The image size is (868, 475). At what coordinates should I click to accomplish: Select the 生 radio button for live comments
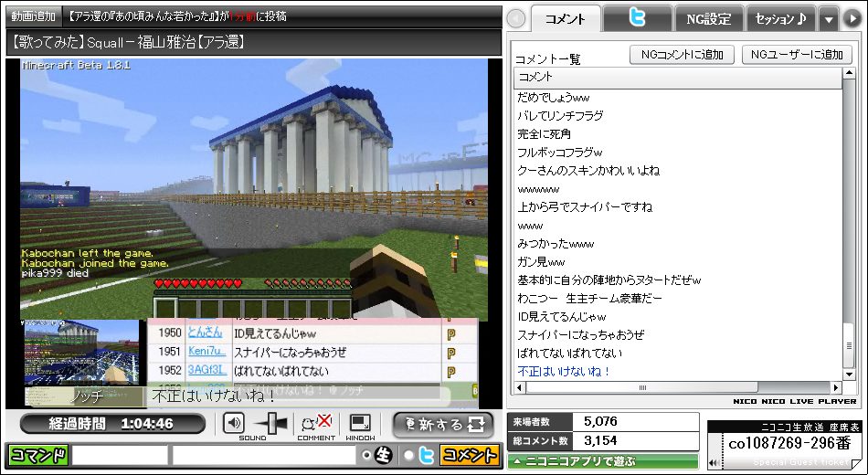365,455
